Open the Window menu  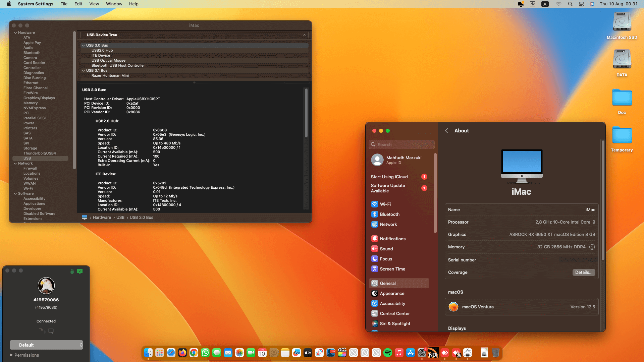[x=114, y=4]
